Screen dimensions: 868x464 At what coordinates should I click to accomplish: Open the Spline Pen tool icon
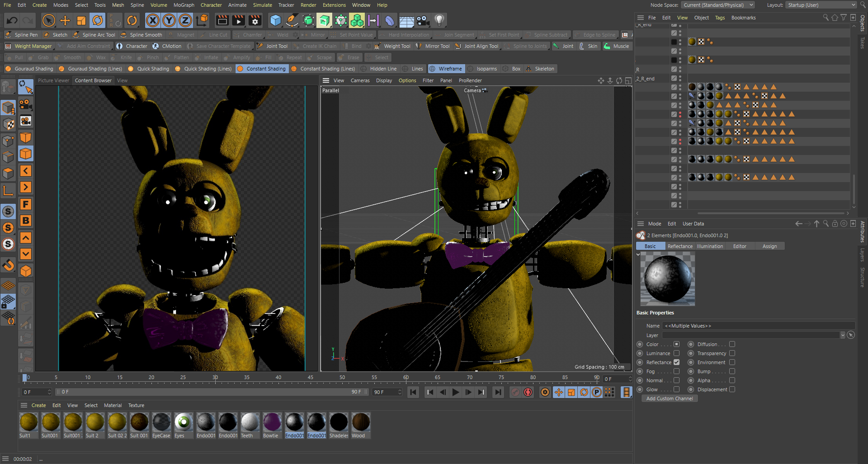click(x=292, y=20)
